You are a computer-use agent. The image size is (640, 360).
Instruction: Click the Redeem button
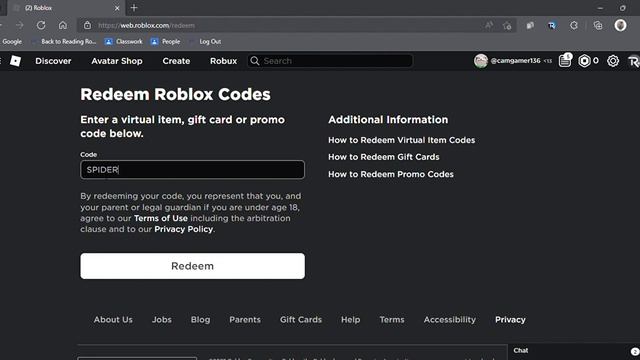(x=192, y=266)
